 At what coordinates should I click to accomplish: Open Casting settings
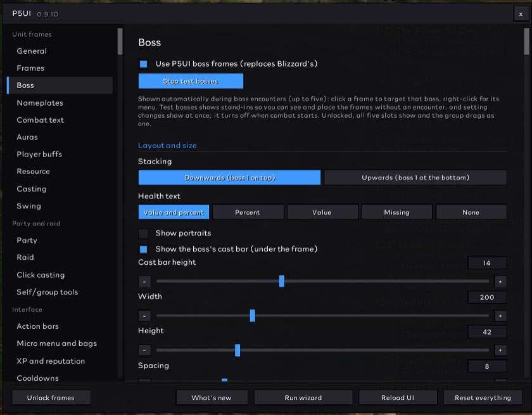[x=60, y=189]
